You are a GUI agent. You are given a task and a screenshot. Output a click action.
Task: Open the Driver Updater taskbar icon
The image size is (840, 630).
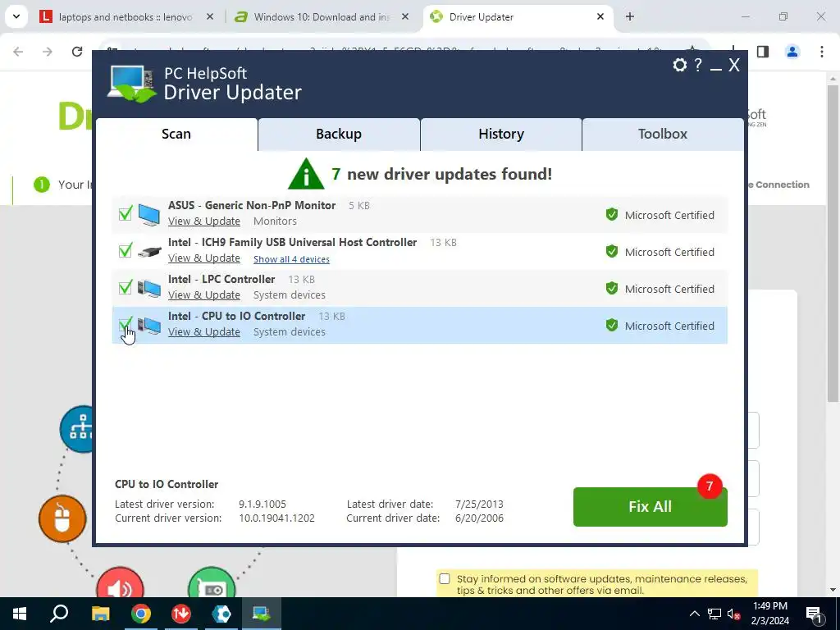262,614
